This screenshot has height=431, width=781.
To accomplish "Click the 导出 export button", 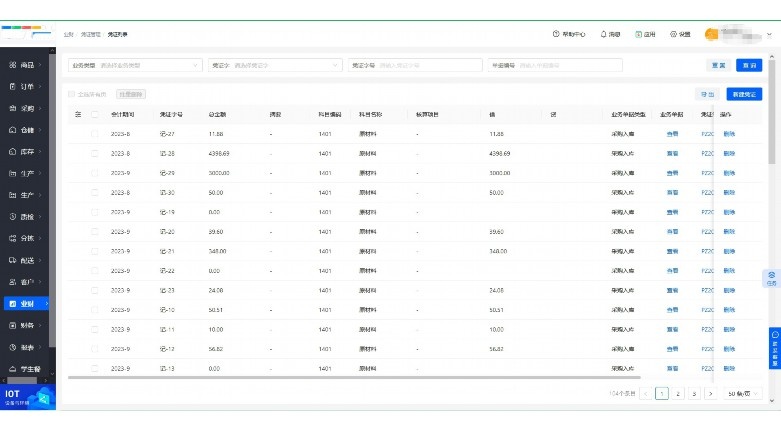I will click(707, 94).
